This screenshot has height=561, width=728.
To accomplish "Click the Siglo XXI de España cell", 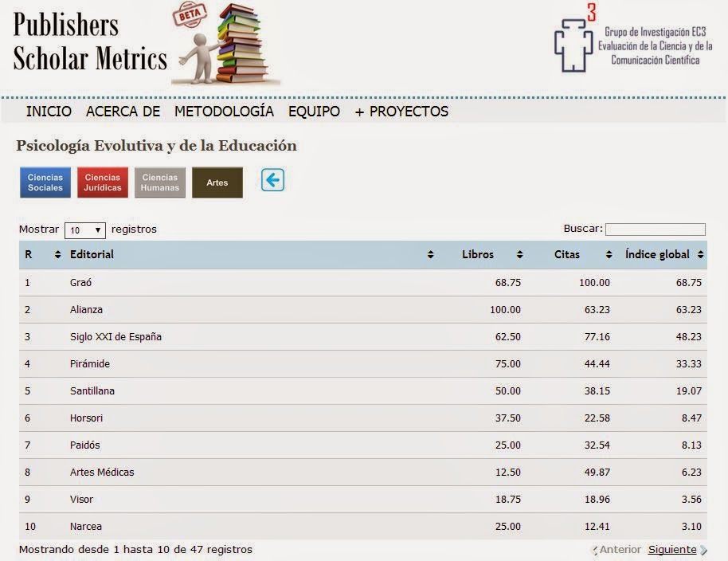I will point(115,337).
